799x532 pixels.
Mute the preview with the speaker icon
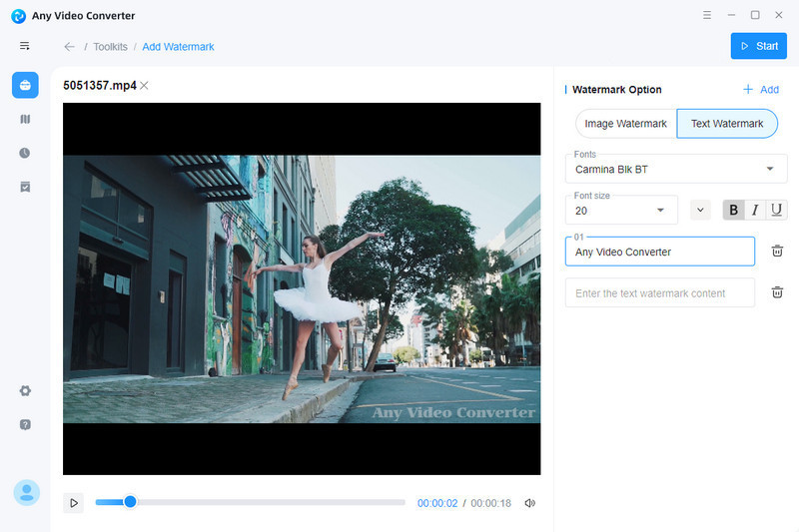point(530,503)
